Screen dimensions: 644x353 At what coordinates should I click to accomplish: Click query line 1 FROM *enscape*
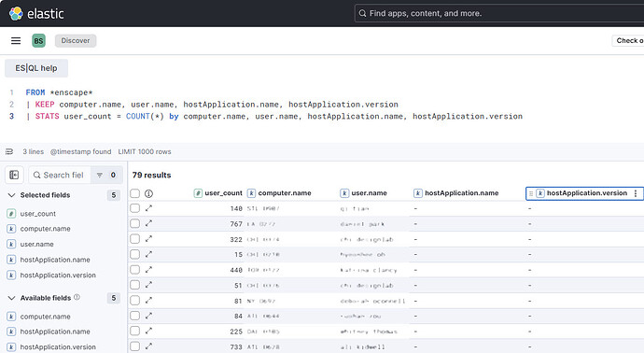point(59,92)
